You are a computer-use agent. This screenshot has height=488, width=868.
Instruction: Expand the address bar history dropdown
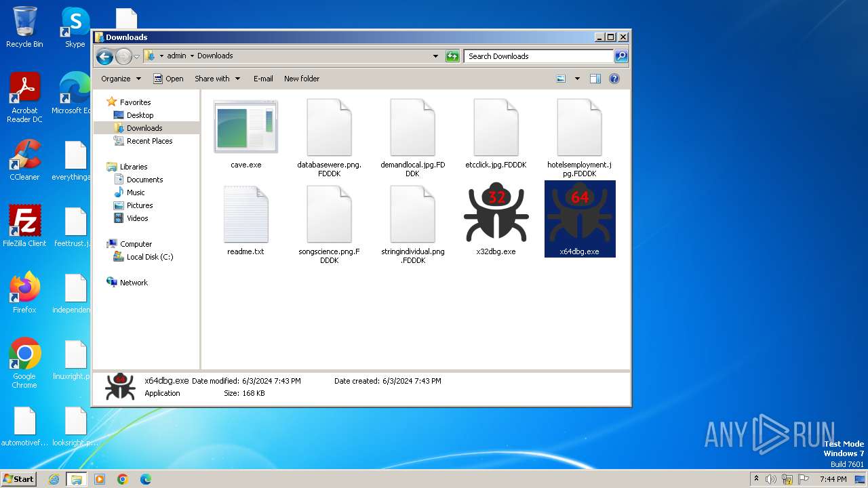pos(435,56)
